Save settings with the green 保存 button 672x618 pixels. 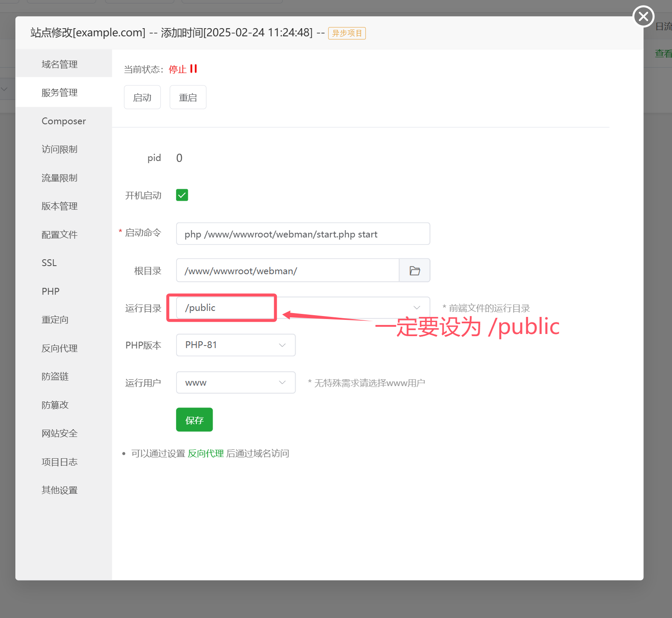[x=194, y=420]
